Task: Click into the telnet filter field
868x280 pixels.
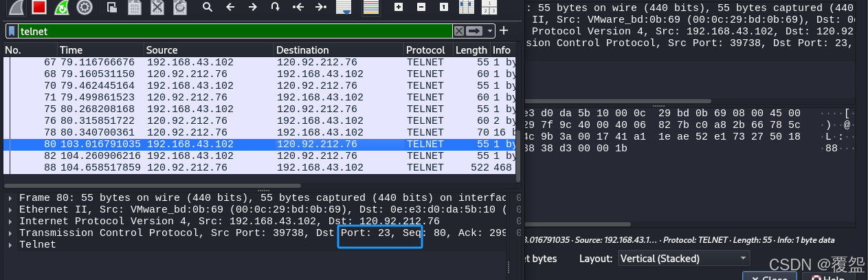Action: pyautogui.click(x=234, y=31)
